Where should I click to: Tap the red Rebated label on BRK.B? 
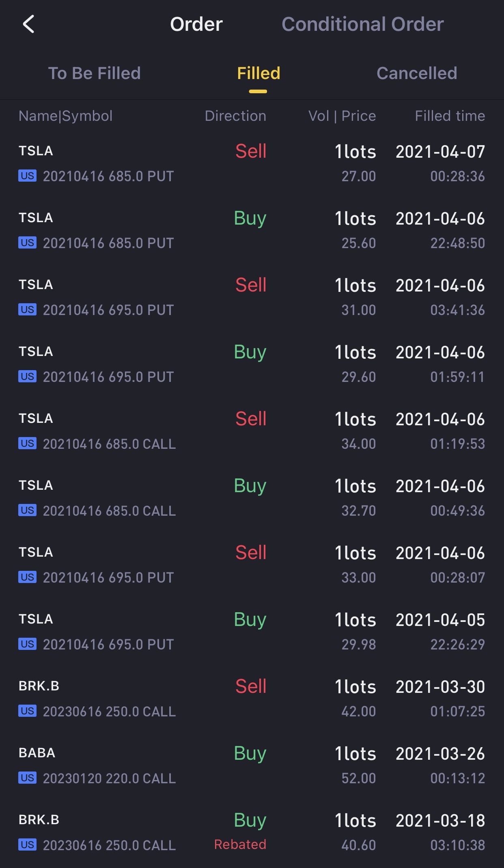pos(240,844)
